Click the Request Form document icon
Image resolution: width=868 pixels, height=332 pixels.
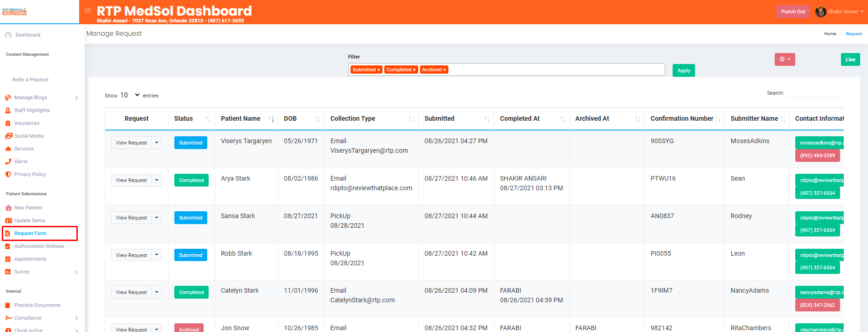(8, 233)
